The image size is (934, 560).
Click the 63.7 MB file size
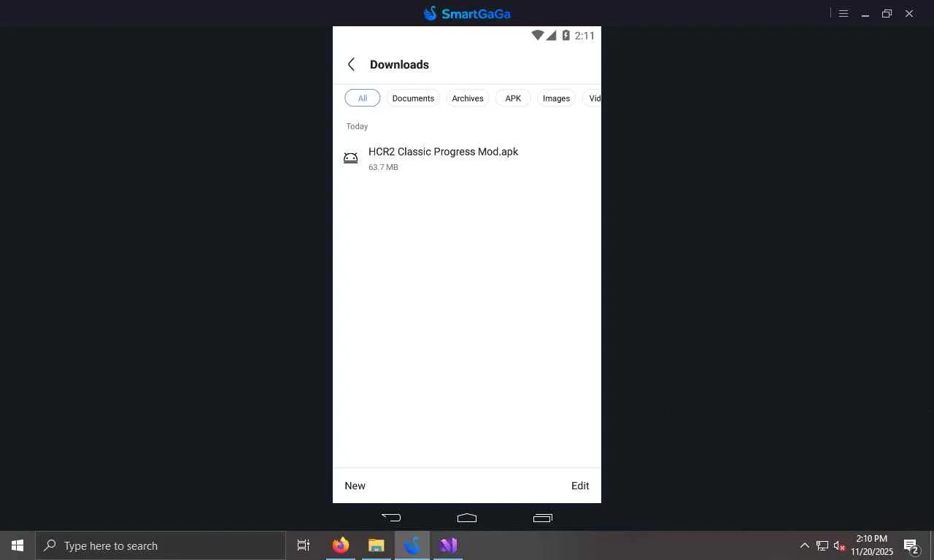click(383, 168)
